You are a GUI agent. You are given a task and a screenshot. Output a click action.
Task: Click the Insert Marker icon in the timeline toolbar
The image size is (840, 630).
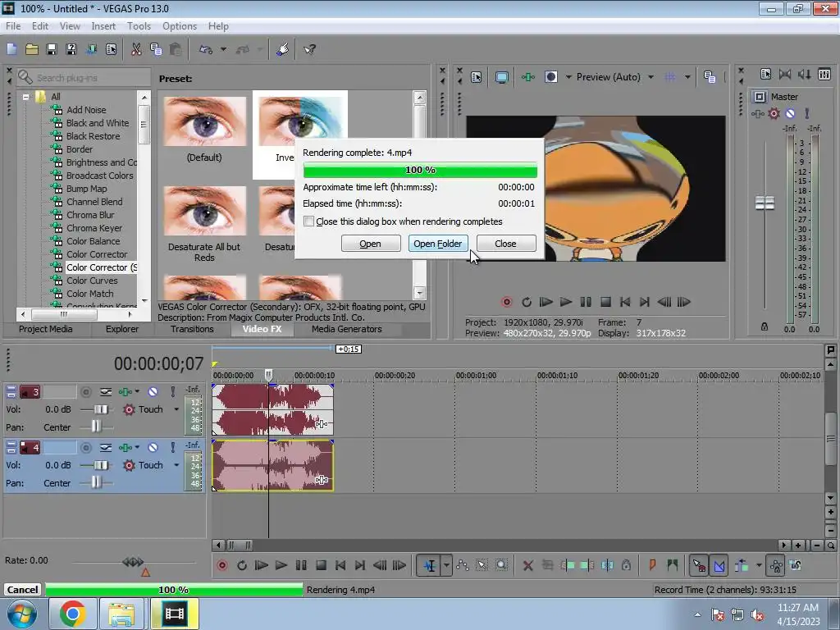click(652, 565)
